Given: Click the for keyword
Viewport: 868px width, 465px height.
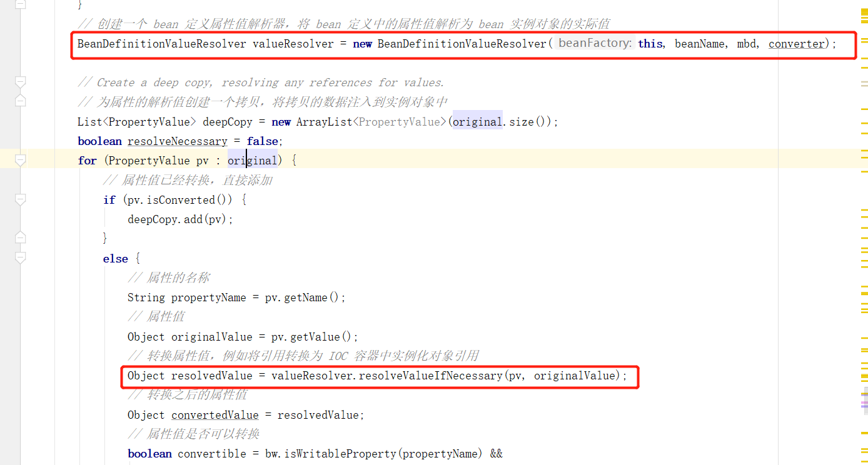Looking at the screenshot, I should (87, 161).
